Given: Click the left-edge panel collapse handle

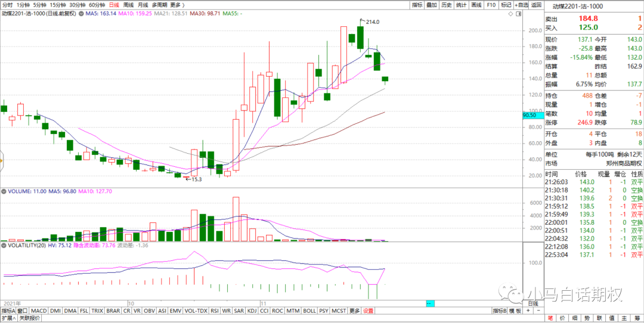Looking at the screenshot, I should [x=2, y=160].
